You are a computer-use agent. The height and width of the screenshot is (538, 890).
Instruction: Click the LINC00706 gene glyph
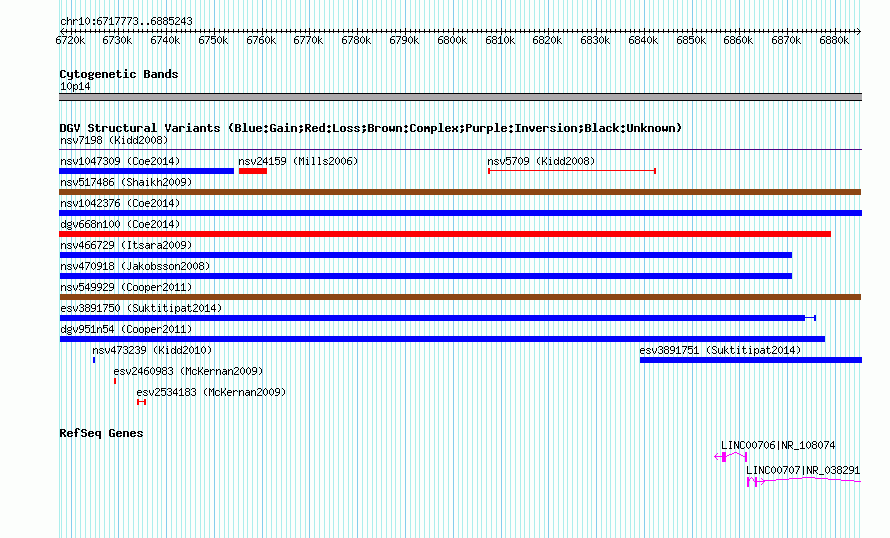click(731, 456)
